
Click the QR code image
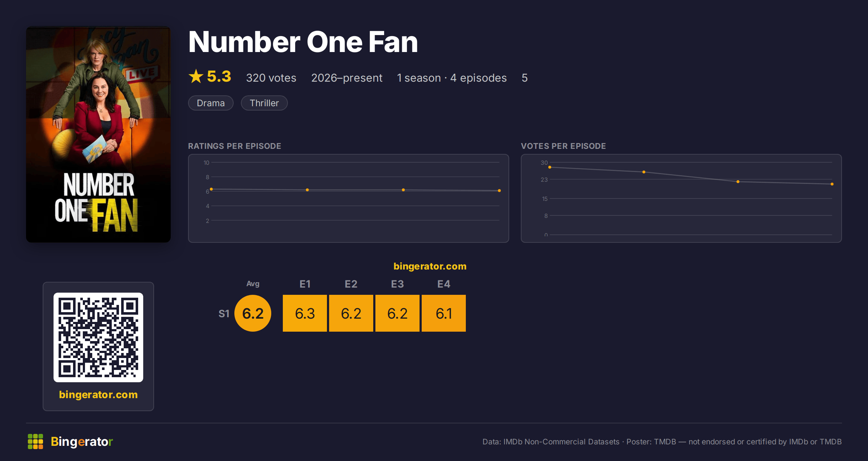[98, 337]
